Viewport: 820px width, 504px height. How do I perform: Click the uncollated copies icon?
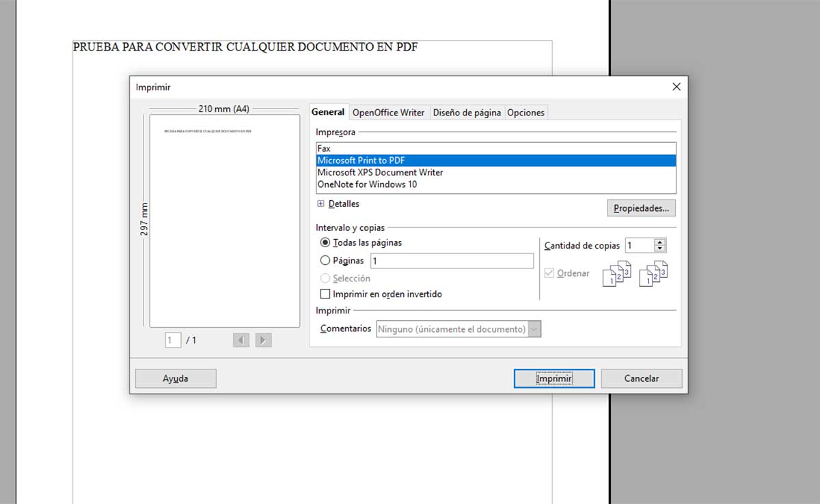[x=653, y=273]
